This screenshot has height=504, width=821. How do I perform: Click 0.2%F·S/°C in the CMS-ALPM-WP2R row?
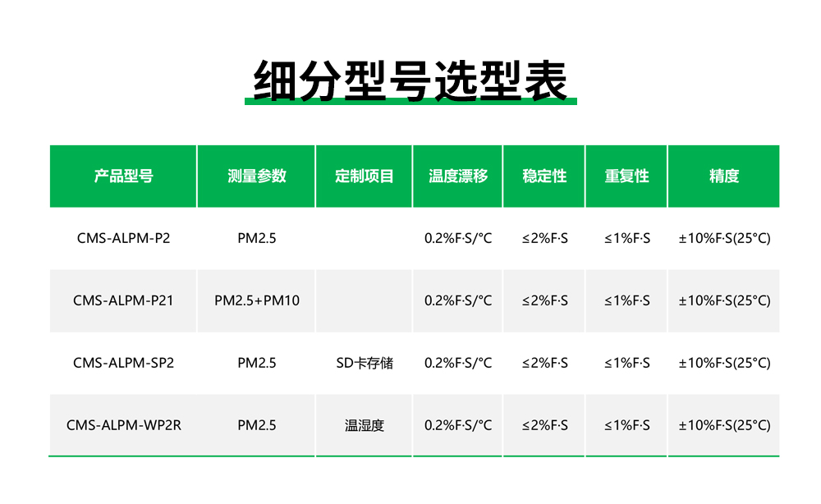[x=457, y=425]
